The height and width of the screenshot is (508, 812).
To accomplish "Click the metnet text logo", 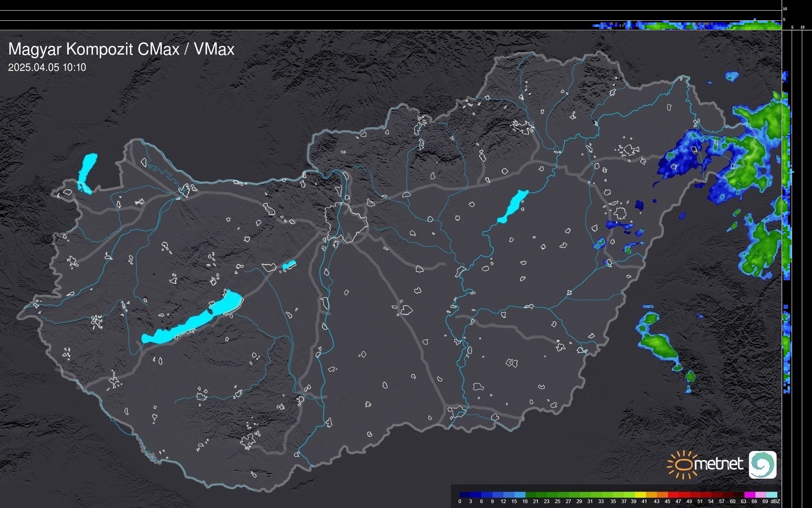I will pyautogui.click(x=718, y=464).
